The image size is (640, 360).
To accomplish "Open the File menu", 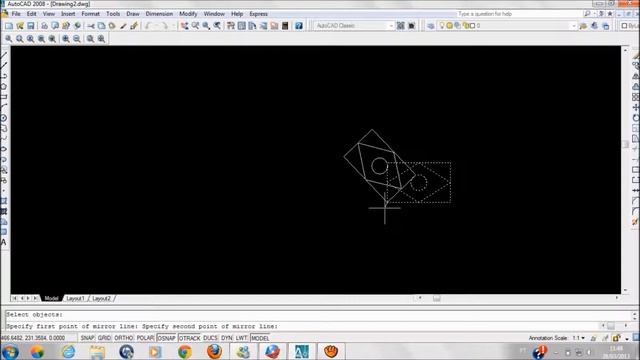I will (16, 14).
